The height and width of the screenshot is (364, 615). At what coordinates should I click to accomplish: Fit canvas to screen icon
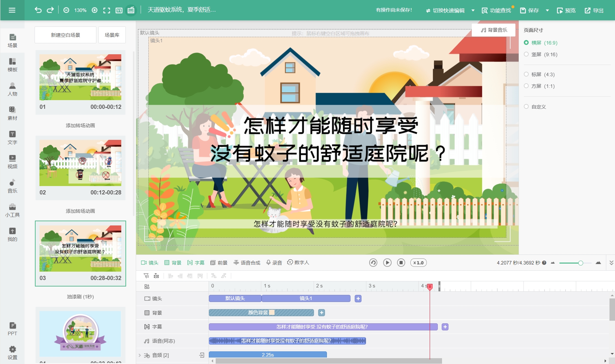pyautogui.click(x=107, y=10)
